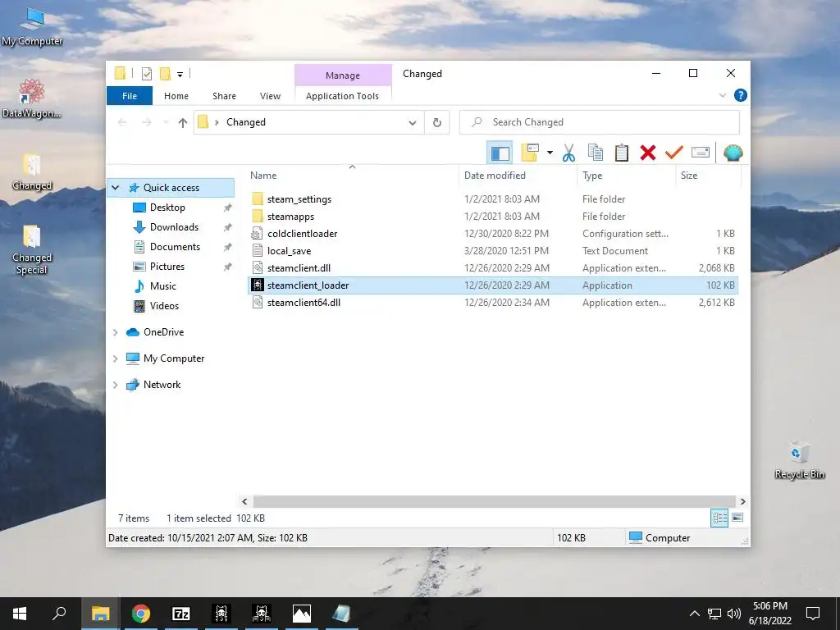Click the new folder toolbar icon

[x=530, y=153]
